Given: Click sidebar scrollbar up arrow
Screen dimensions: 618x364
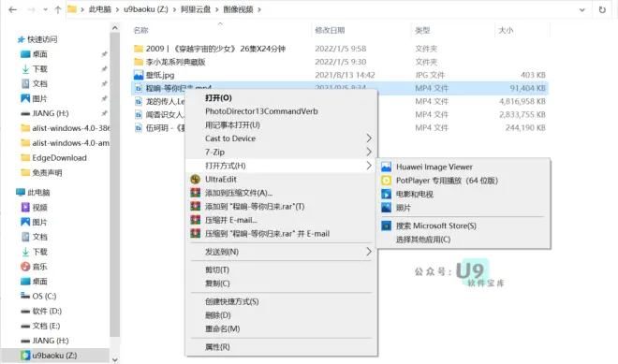Looking at the screenshot, I should coord(114,28).
